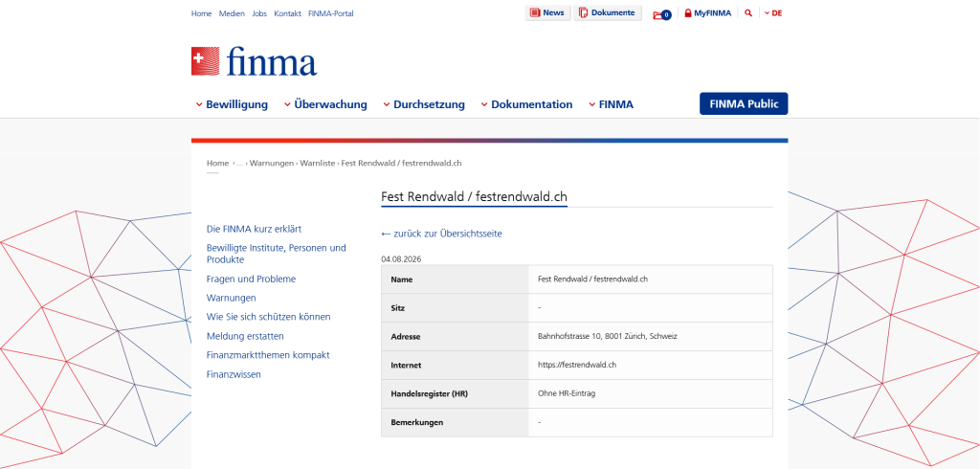This screenshot has width=980, height=469.
Task: Open the search magnifier icon
Action: coord(748,12)
